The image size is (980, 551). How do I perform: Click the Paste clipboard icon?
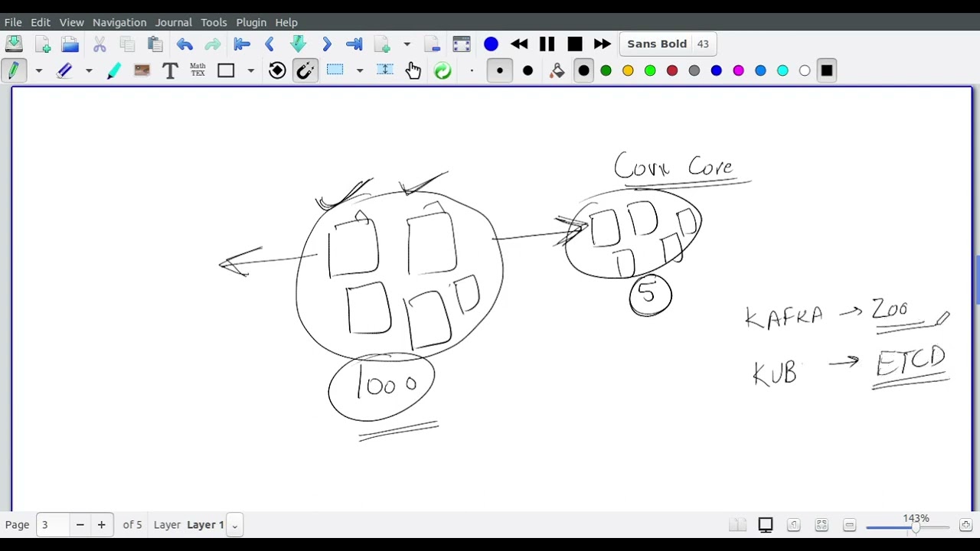coord(155,44)
